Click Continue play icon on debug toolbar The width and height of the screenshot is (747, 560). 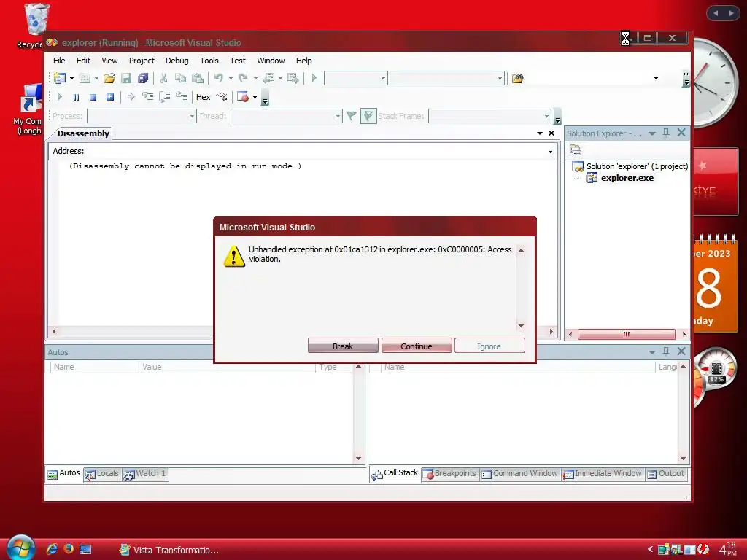(60, 97)
